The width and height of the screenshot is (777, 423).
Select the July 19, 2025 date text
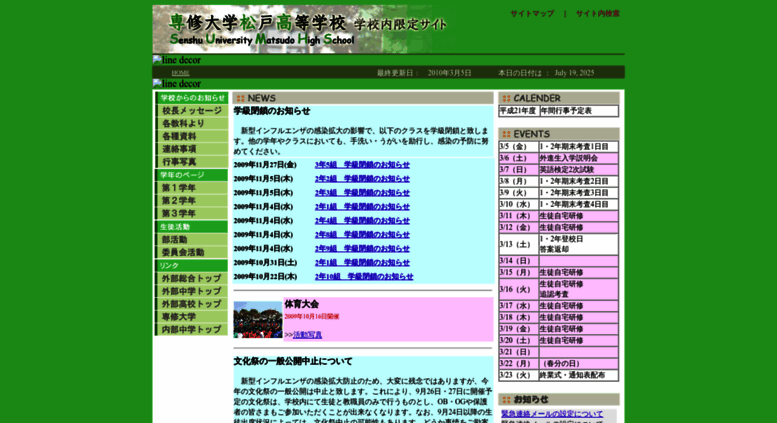coord(574,73)
